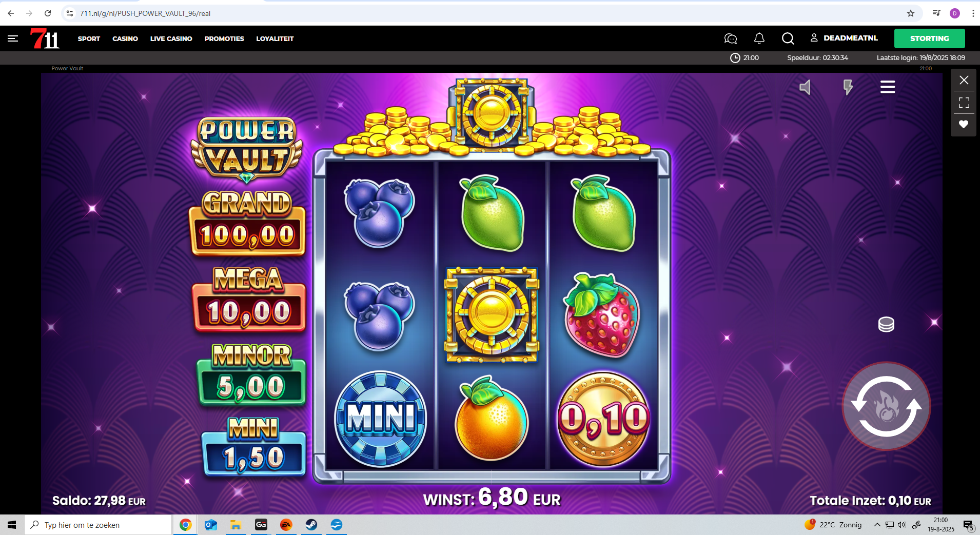
Task: Switch the game to fullscreen
Action: click(964, 103)
